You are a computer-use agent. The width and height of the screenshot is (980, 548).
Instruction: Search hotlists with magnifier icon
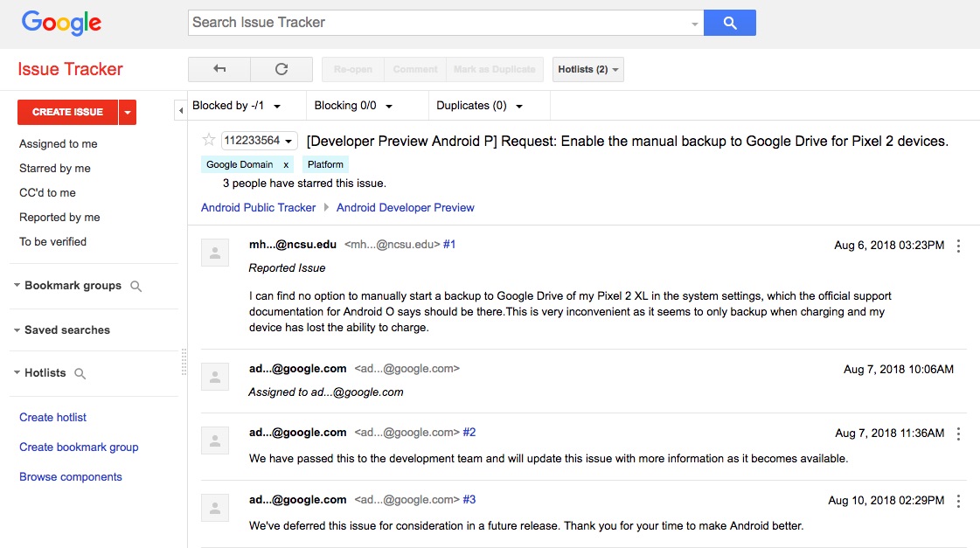pyautogui.click(x=80, y=374)
